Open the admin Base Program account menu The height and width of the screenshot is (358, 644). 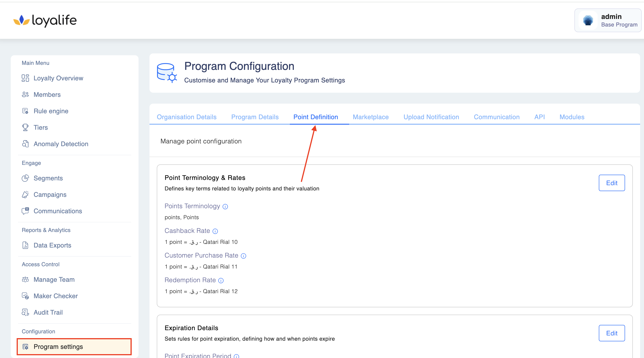click(x=607, y=21)
